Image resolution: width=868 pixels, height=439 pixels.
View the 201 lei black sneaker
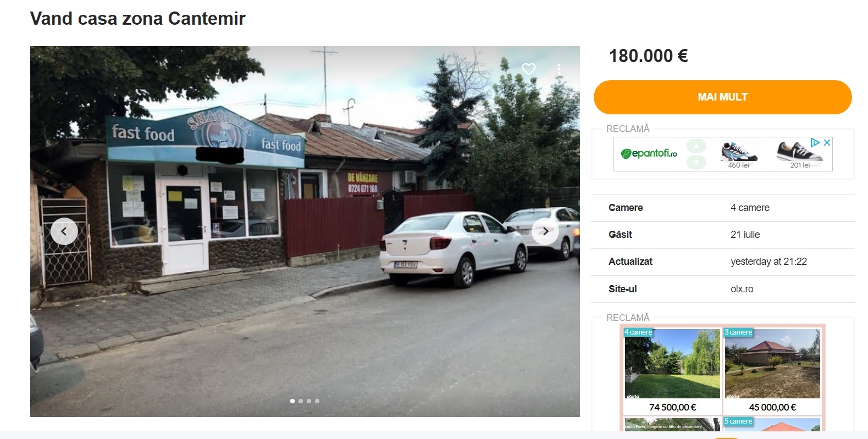click(799, 154)
